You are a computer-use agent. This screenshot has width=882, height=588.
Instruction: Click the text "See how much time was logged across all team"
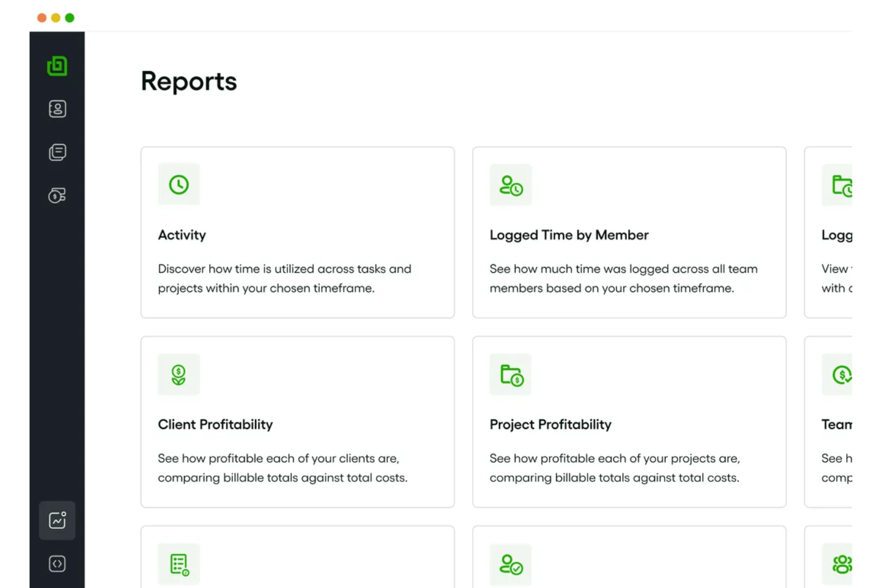623,269
